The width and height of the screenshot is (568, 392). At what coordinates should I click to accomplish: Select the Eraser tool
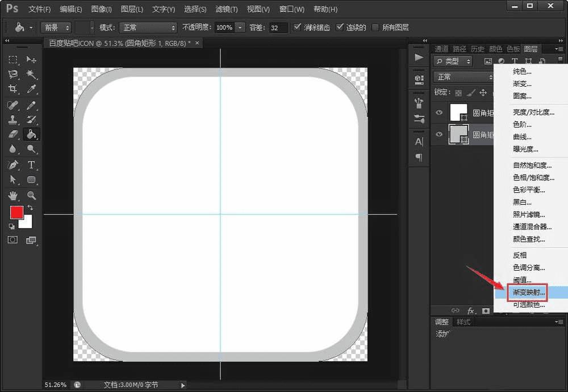(x=12, y=134)
